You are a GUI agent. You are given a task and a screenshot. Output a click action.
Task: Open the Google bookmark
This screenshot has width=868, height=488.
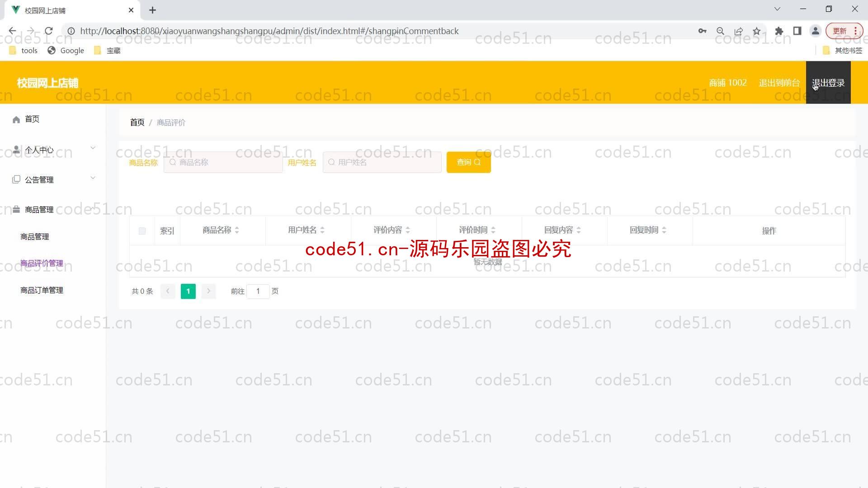(x=66, y=51)
